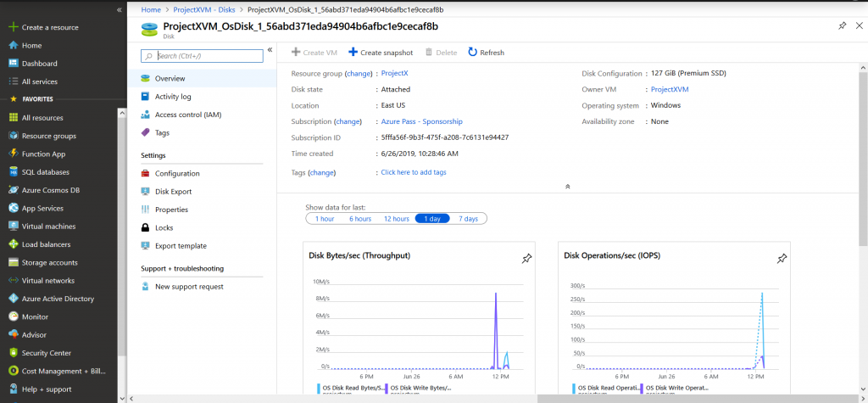
Task: Open Help + support in sidebar
Action: [x=47, y=389]
